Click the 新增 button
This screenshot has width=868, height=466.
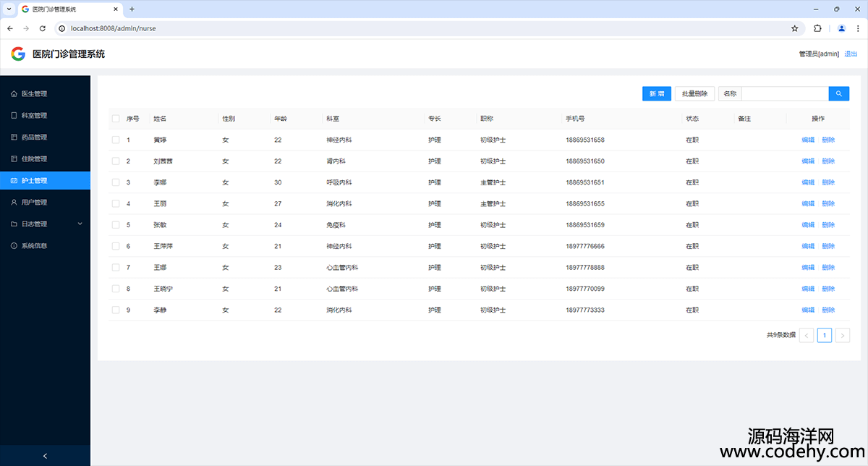coord(657,93)
